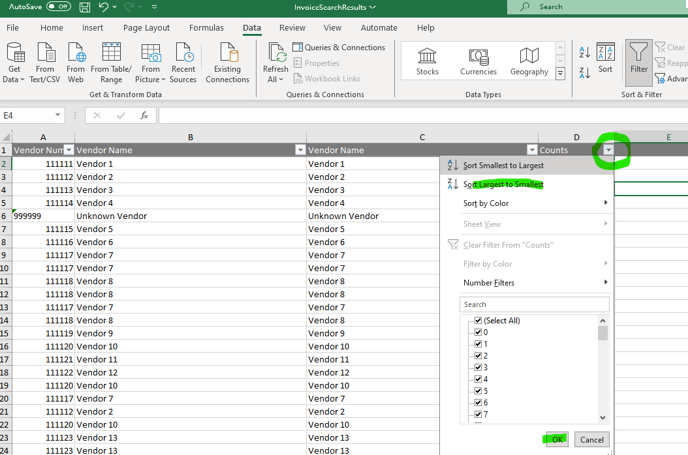The height and width of the screenshot is (455, 688).
Task: Switch to Insert tab
Action: pyautogui.click(x=93, y=28)
